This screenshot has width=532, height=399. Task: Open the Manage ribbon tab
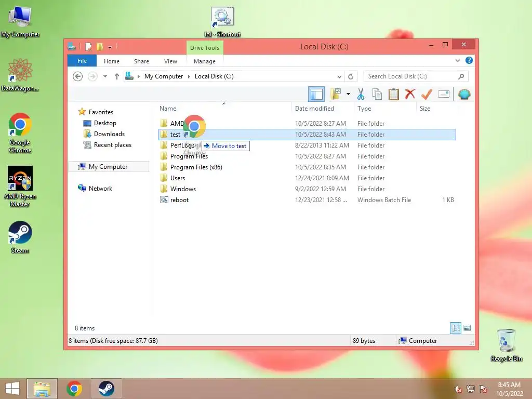(x=205, y=61)
